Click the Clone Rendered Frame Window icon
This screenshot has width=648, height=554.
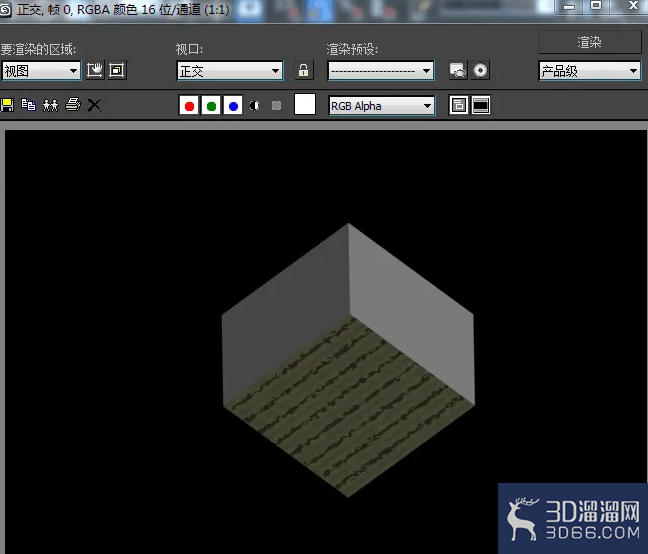[51, 105]
